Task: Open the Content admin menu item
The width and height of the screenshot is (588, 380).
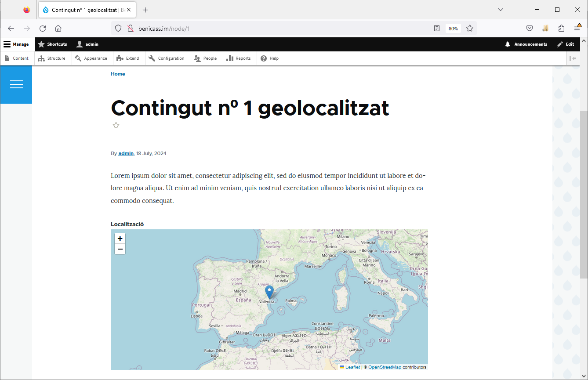Action: point(16,58)
